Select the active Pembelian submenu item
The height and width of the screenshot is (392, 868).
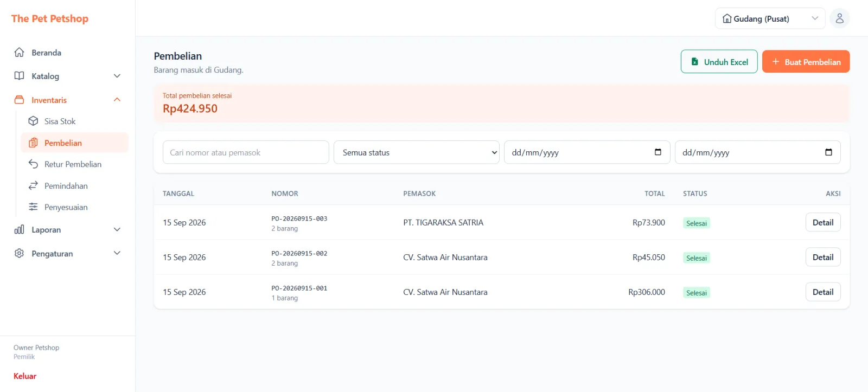74,143
